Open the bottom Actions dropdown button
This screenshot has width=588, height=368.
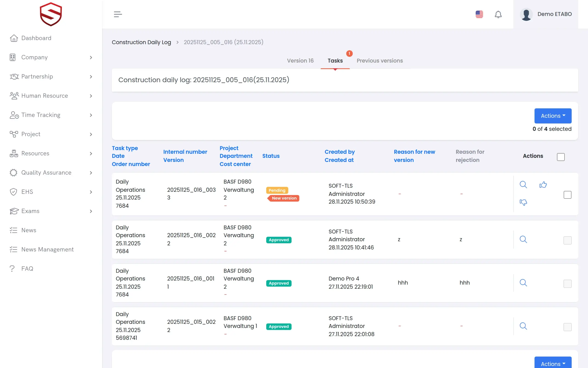point(553,363)
